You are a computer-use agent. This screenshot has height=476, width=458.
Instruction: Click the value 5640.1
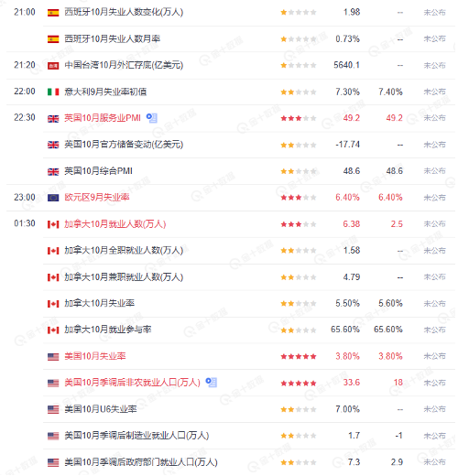(346, 65)
